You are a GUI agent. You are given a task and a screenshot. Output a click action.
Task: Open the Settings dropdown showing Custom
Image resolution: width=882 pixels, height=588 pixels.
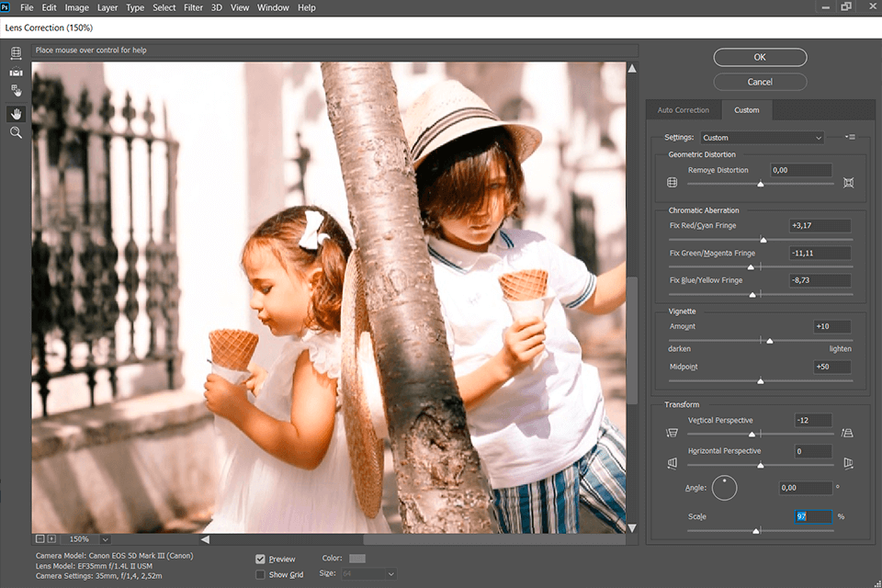click(x=762, y=137)
